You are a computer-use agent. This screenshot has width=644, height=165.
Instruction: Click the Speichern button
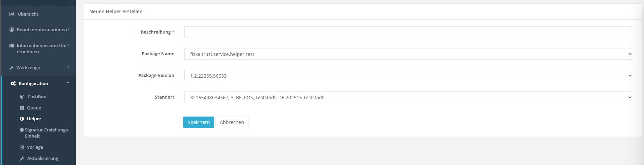(x=199, y=122)
